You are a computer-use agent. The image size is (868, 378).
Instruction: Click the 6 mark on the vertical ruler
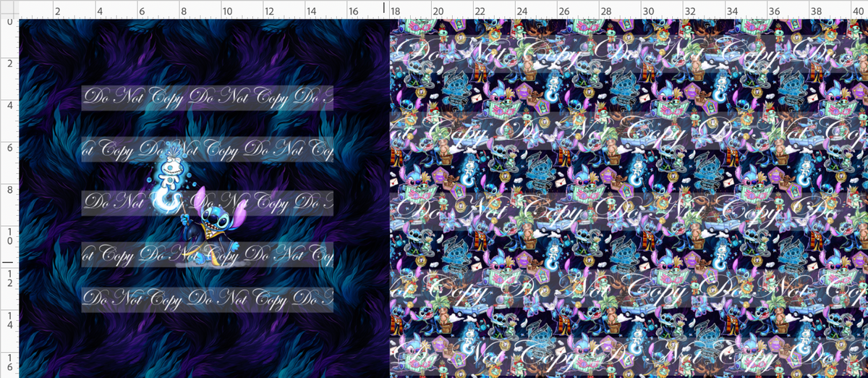click(x=9, y=147)
